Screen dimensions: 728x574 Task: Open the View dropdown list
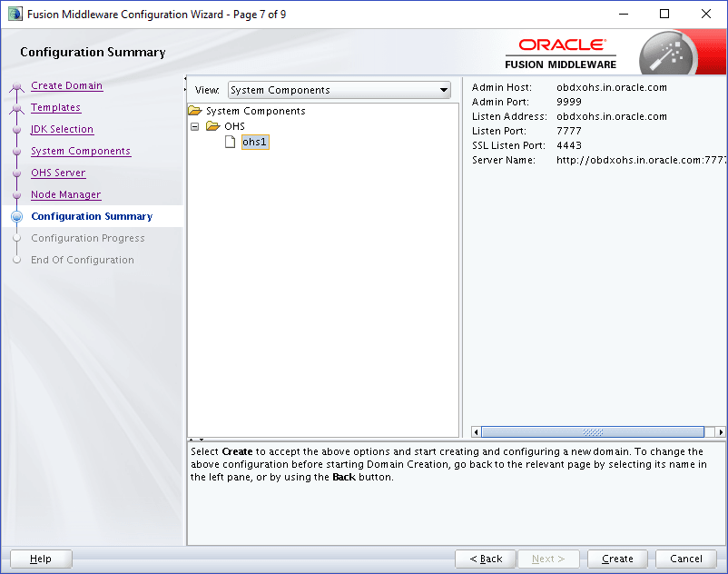(444, 90)
